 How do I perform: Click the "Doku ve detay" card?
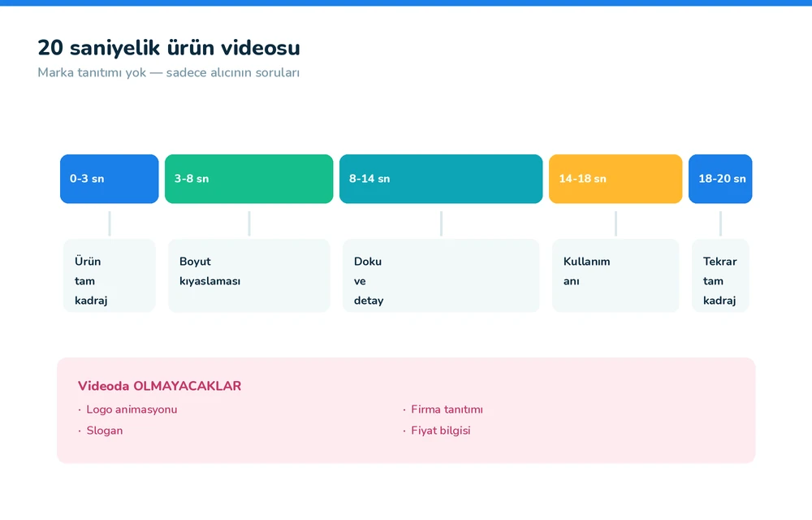click(x=441, y=275)
